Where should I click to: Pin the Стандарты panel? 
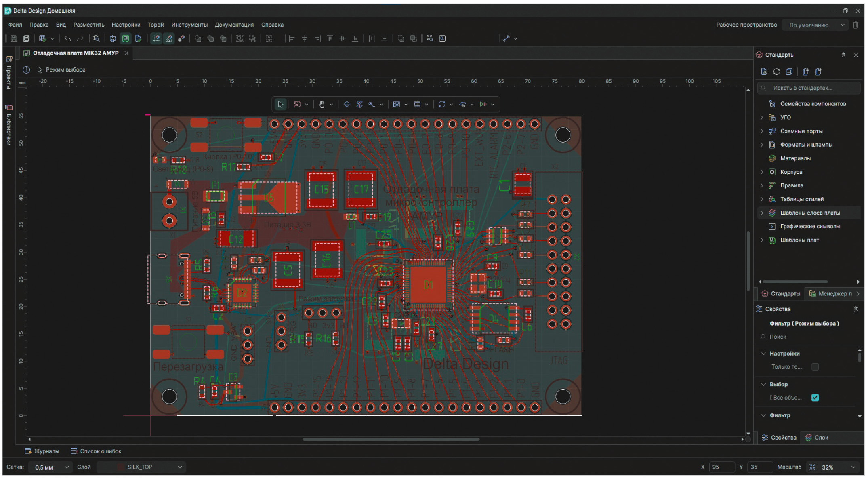(x=843, y=55)
